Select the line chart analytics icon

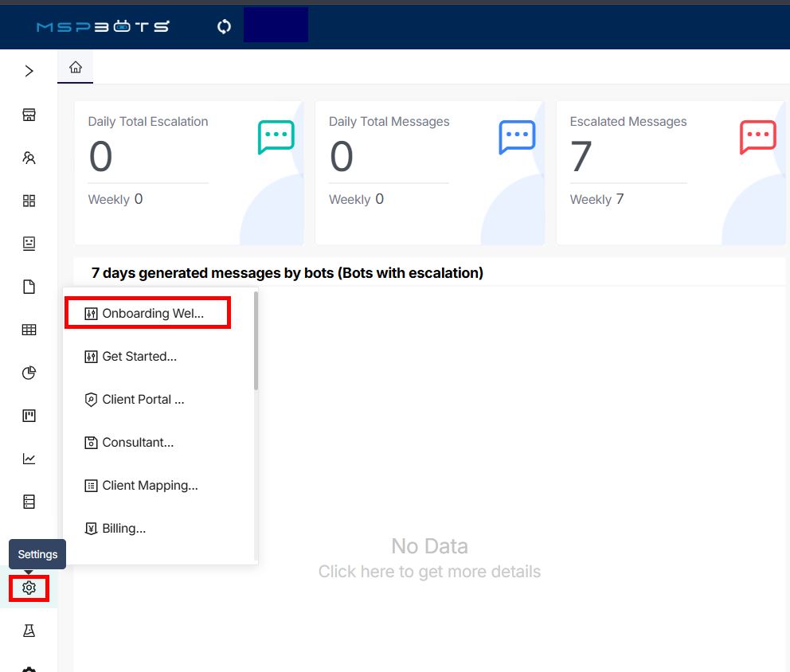[x=29, y=459]
